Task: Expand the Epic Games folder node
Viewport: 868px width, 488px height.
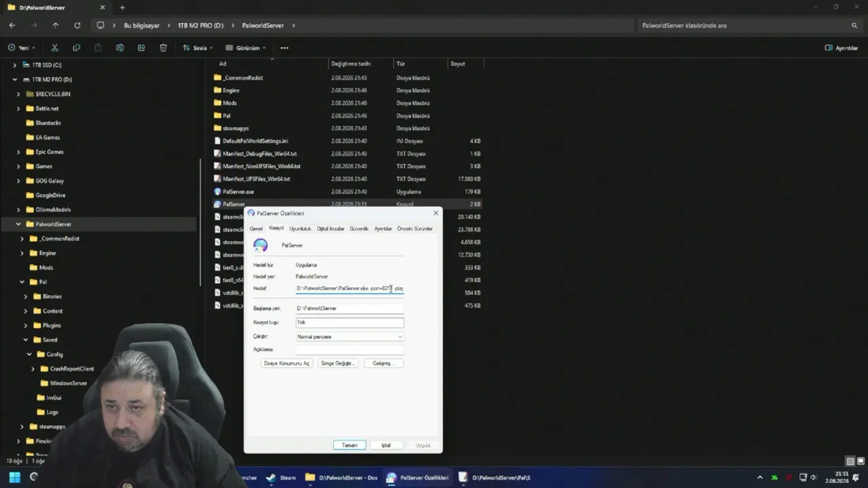Action: coord(18,152)
